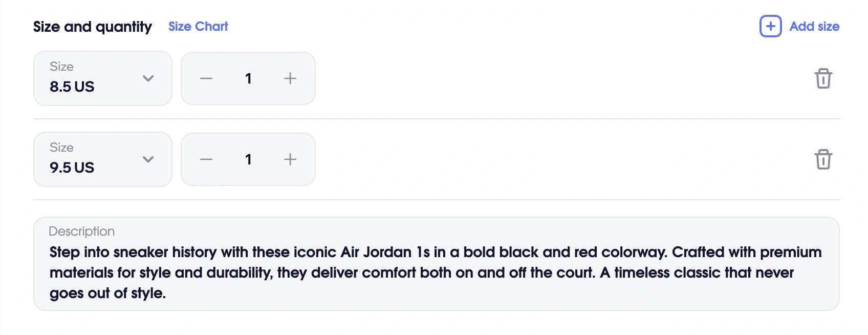The image size is (868, 335).
Task: Open the 8.5 US size dropdown
Action: [102, 78]
